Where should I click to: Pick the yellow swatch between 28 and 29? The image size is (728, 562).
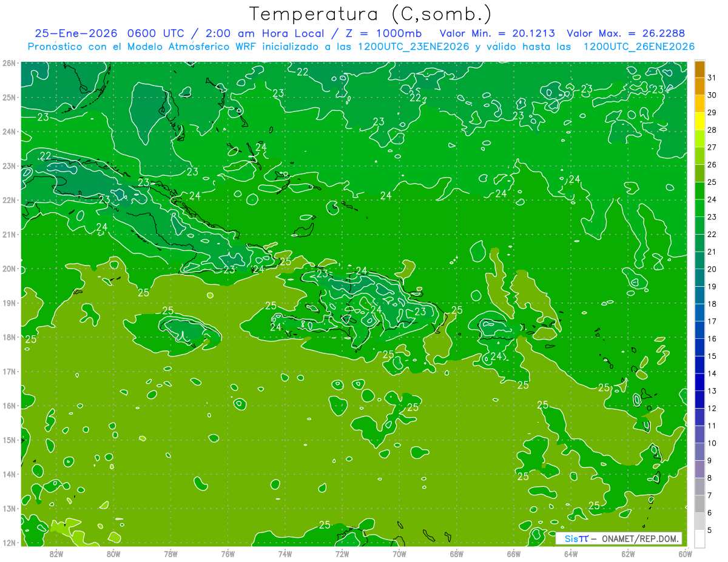point(699,121)
